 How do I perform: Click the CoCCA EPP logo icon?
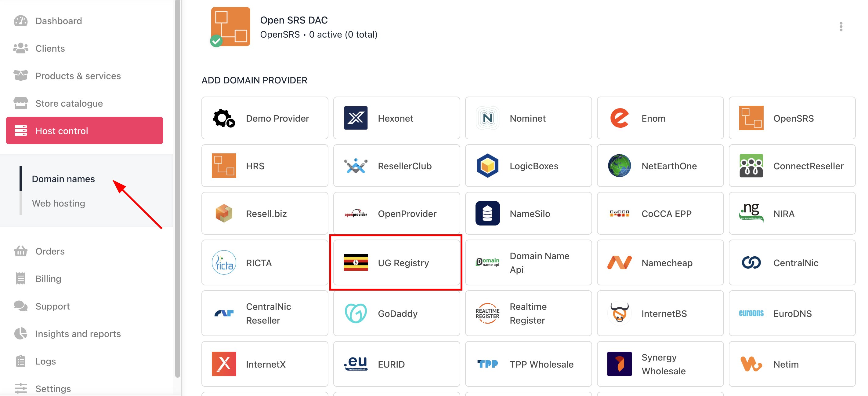coord(619,214)
